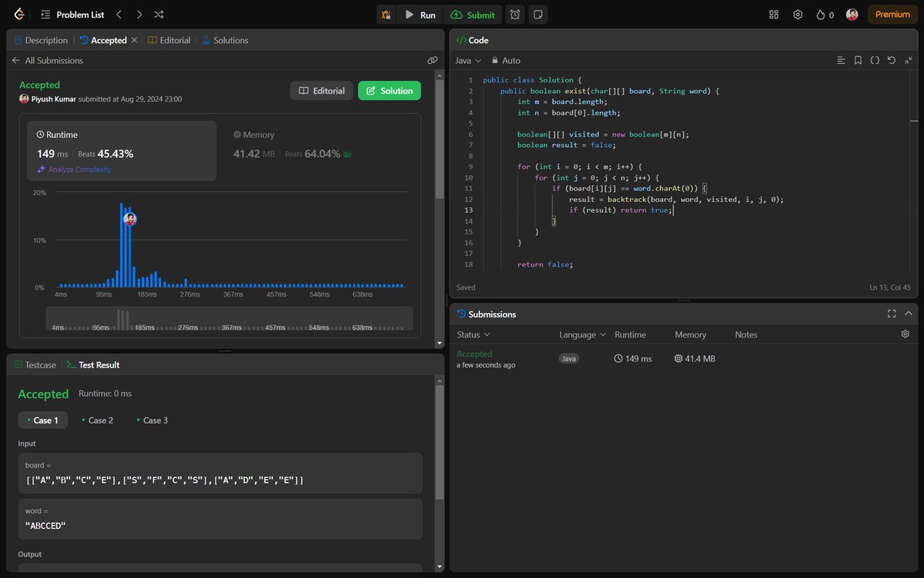Toggle the Auto lock setting
Screen dimensions: 924x578
pos(506,60)
